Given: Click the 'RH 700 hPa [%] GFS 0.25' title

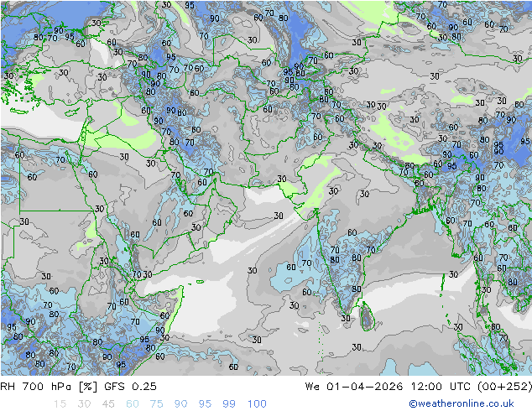Looking at the screenshot, I should click(78, 387).
